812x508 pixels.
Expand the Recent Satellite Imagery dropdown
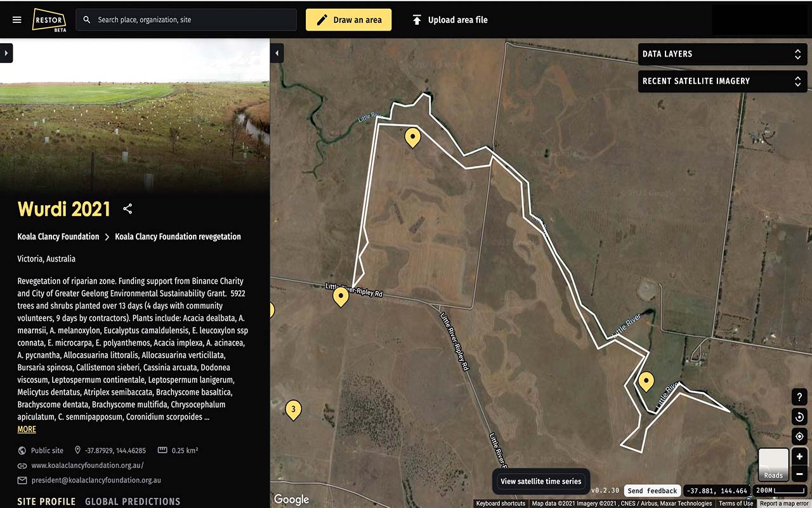click(x=723, y=81)
